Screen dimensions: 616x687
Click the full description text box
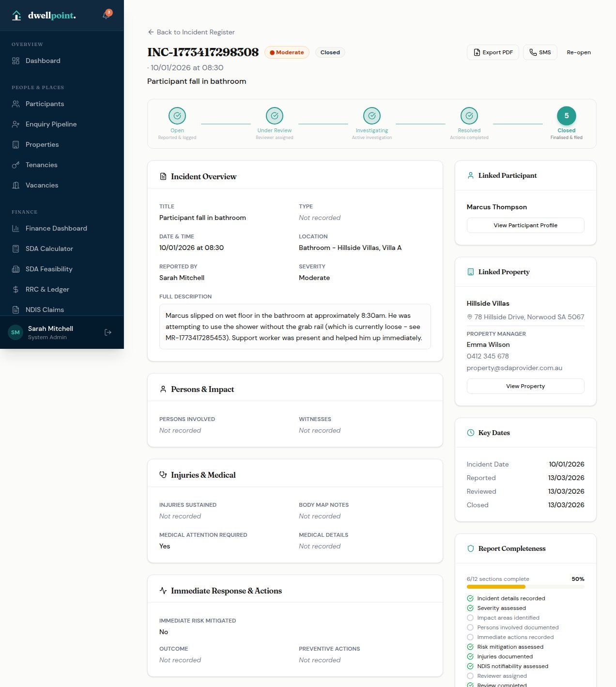295,327
